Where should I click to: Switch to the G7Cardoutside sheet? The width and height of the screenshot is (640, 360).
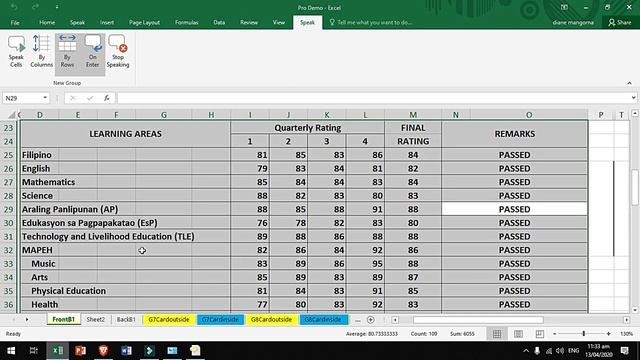(x=169, y=320)
